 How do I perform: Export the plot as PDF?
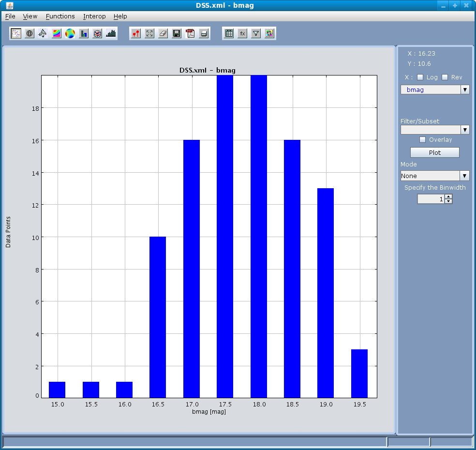point(190,34)
